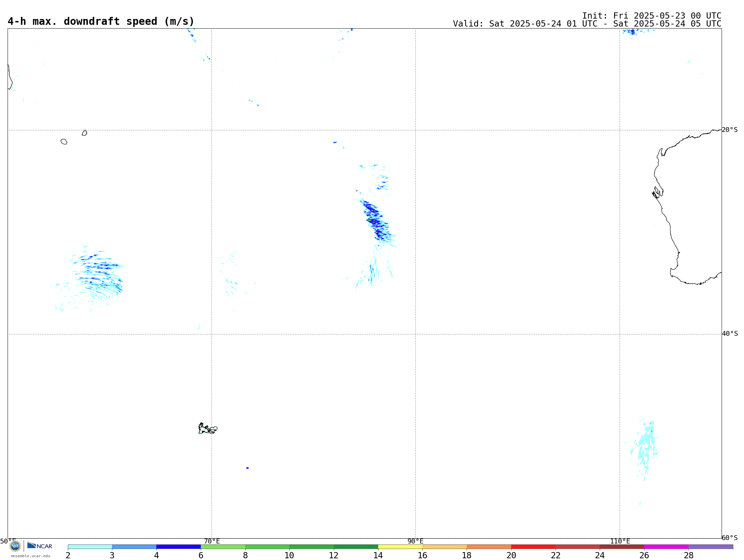Click the Kerguelen Islands outline near 70°E
This screenshot has height=560, width=744.
coord(208,428)
